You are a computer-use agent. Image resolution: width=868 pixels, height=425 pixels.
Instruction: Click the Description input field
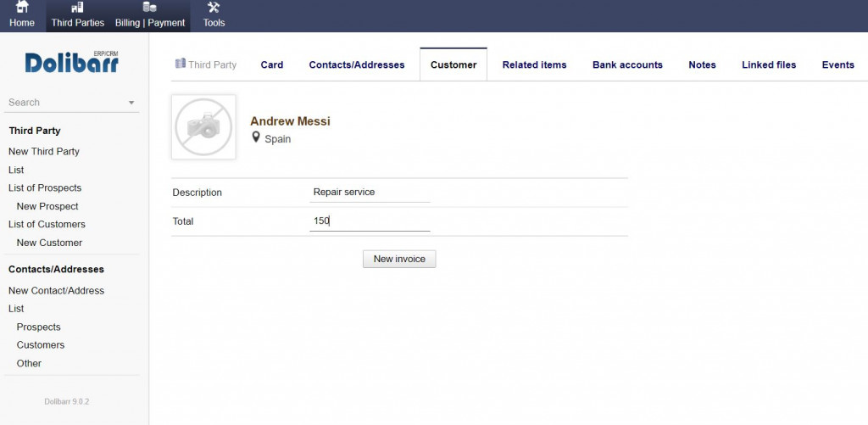pos(370,193)
